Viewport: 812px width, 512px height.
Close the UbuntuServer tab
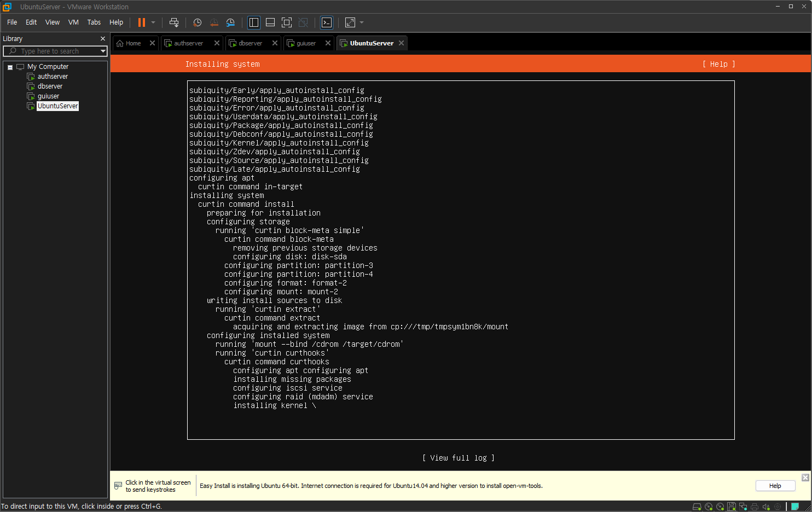401,43
